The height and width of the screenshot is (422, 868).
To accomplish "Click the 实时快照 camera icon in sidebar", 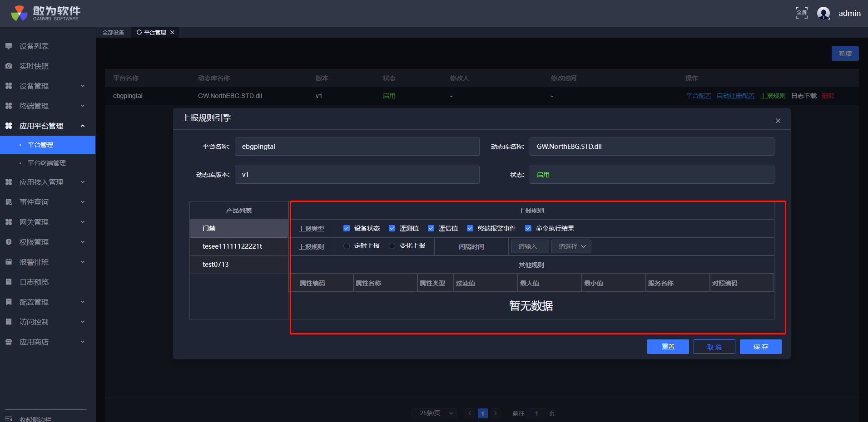I will coord(9,66).
